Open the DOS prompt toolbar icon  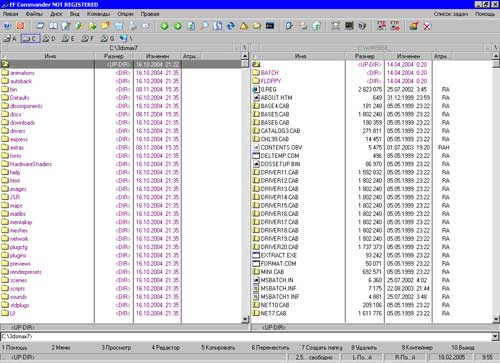point(270,26)
